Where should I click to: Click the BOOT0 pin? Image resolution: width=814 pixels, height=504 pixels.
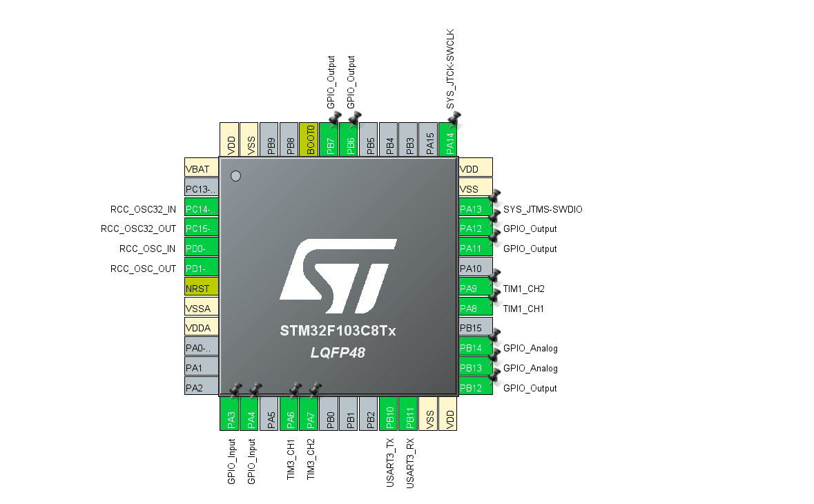point(310,139)
